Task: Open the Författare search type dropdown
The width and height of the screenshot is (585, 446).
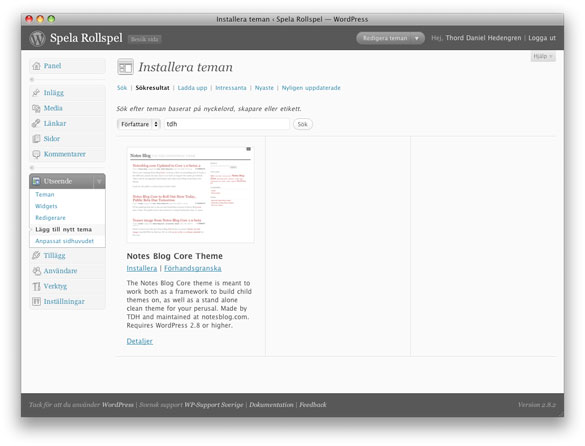Action: coord(139,124)
